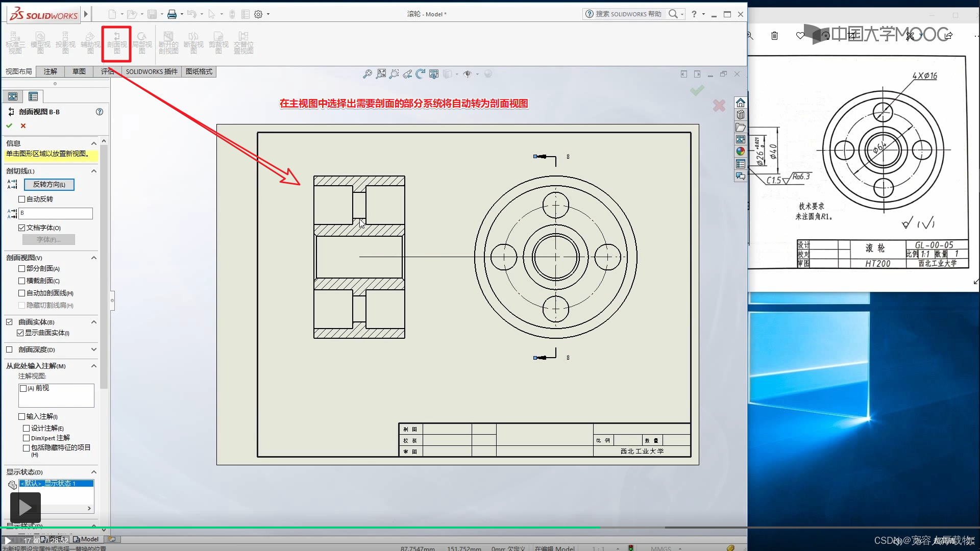Click the section label input field containing B
Screen dimensions: 980x551
(x=56, y=213)
